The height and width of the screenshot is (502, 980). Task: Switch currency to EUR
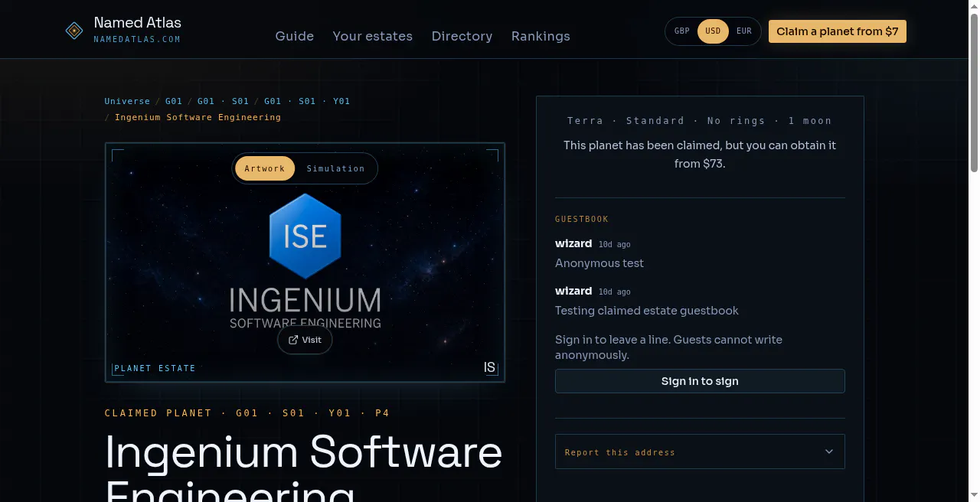click(743, 31)
